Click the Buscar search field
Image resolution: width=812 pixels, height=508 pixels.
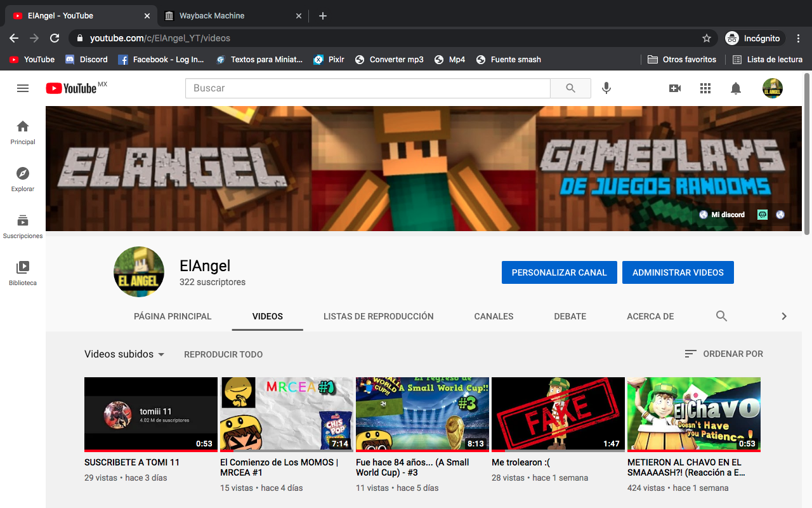pyautogui.click(x=368, y=88)
